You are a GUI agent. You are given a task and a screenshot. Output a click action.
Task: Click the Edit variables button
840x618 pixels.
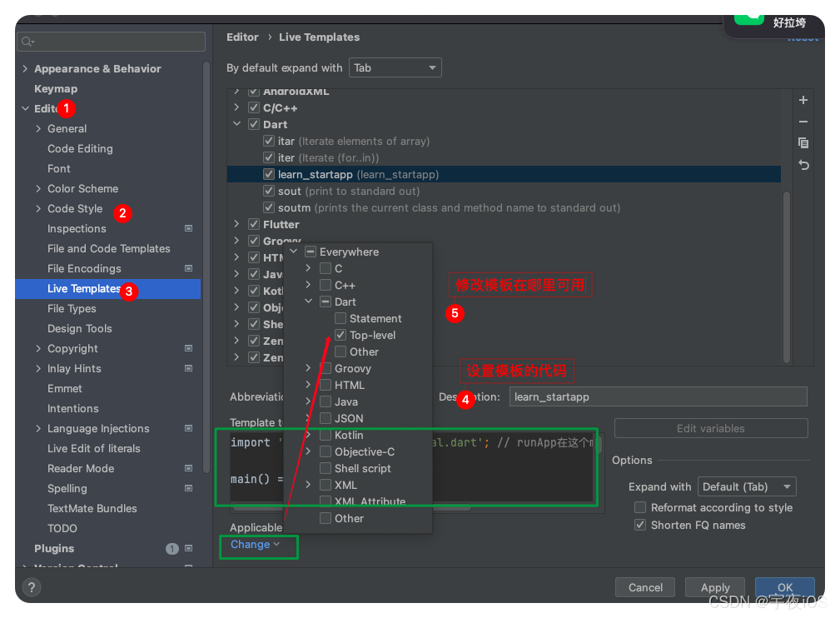(x=711, y=428)
